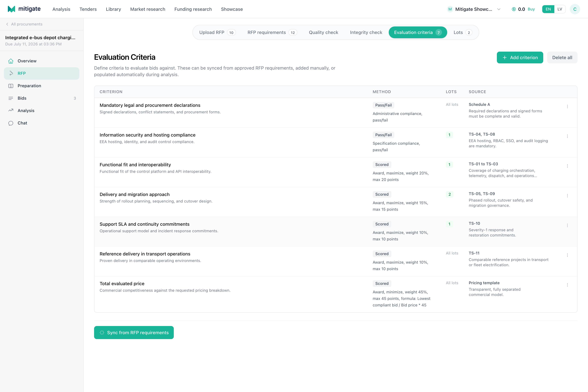Open the Overview home icon
Viewport: 588px width, 392px height.
(11, 61)
